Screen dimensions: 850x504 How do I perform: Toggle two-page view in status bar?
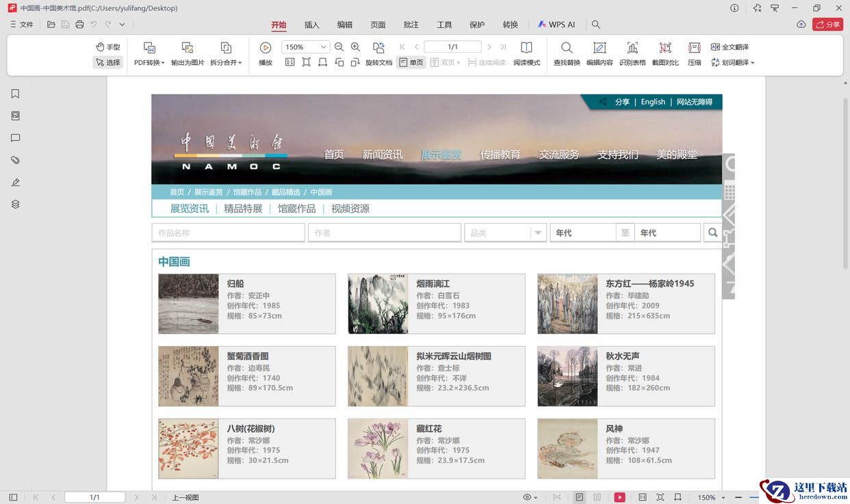click(597, 497)
